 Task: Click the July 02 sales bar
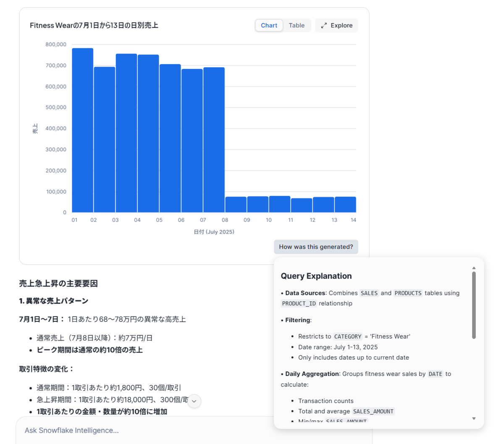pyautogui.click(x=105, y=139)
